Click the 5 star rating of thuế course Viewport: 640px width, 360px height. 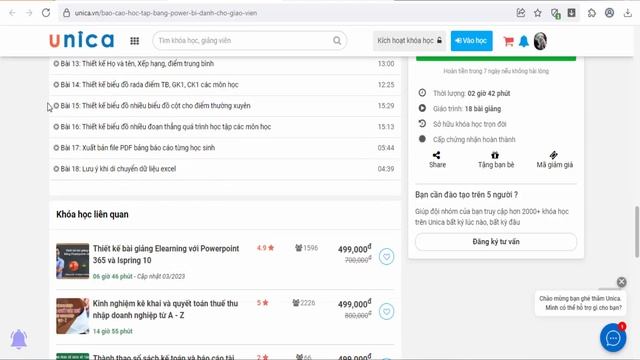[262, 302]
